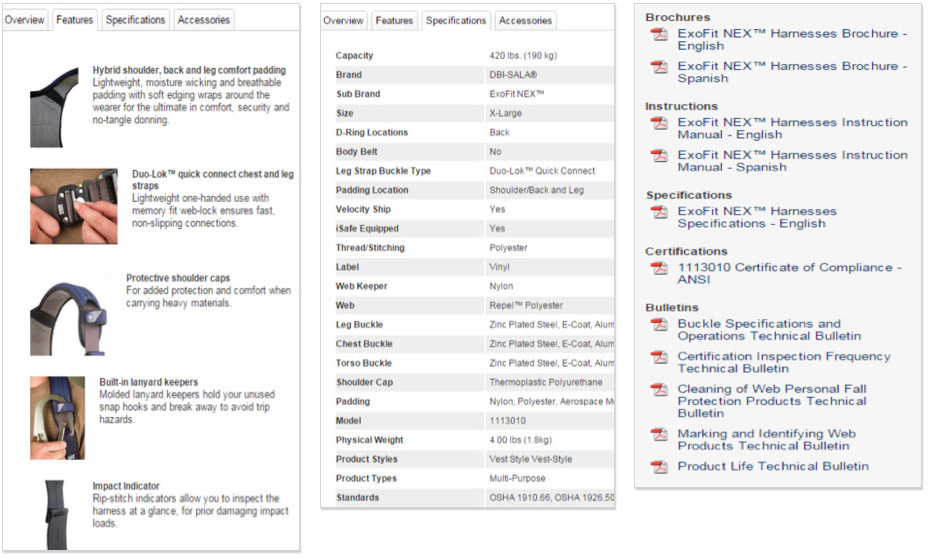Image resolution: width=930 pixels, height=560 pixels.
Task: Select the Web value Repel Polyester
Action: pos(525,306)
